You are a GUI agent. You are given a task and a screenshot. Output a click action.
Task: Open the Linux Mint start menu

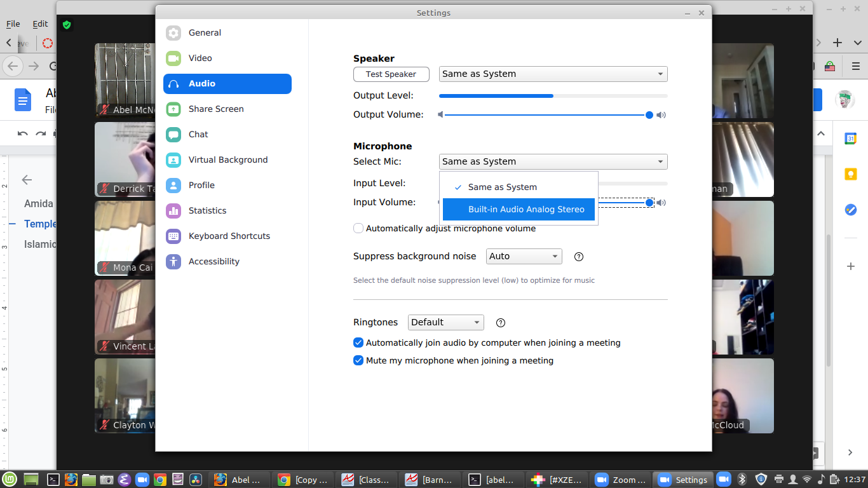pos(11,479)
